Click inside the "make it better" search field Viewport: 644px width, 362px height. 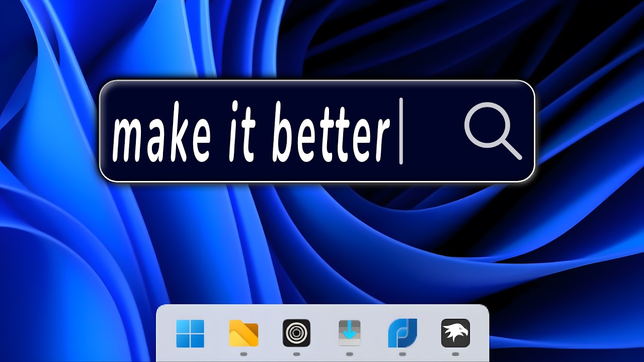click(317, 131)
